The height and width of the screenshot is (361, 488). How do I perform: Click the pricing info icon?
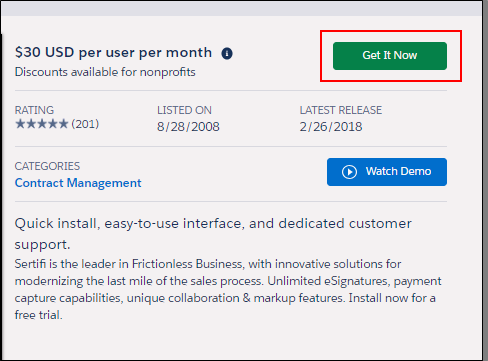click(x=227, y=53)
